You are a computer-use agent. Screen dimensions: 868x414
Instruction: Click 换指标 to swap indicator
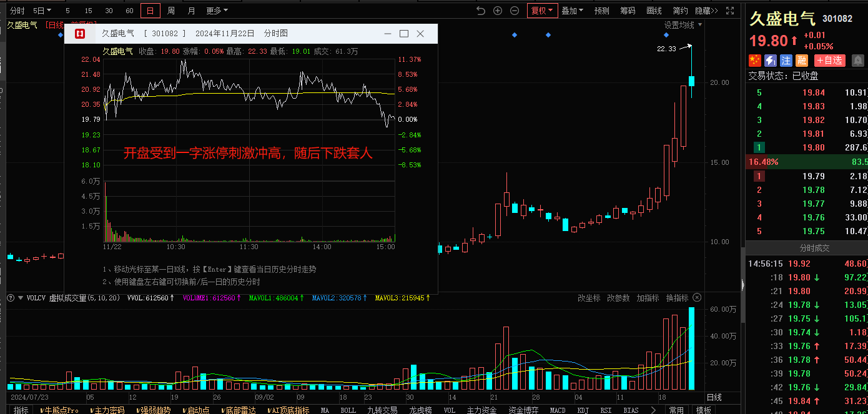[x=677, y=298]
